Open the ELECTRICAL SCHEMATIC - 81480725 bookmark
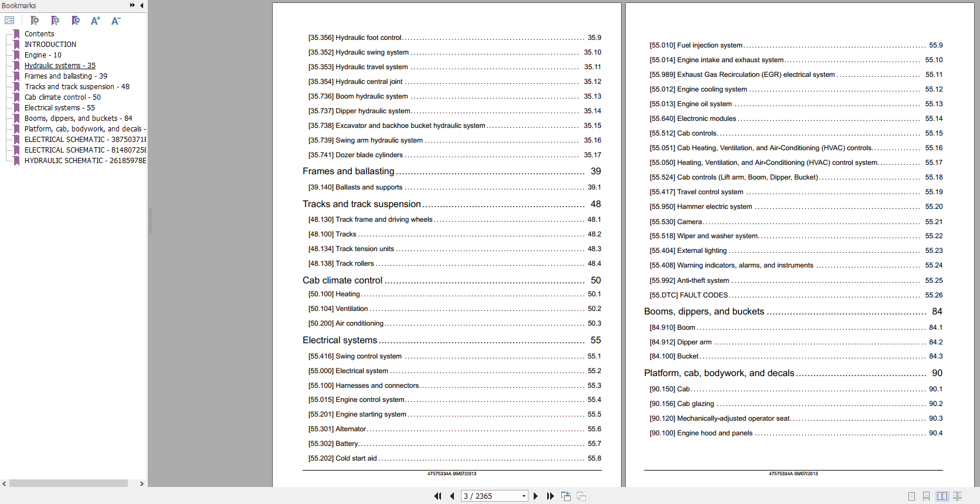Image resolution: width=980 pixels, height=504 pixels. click(85, 150)
